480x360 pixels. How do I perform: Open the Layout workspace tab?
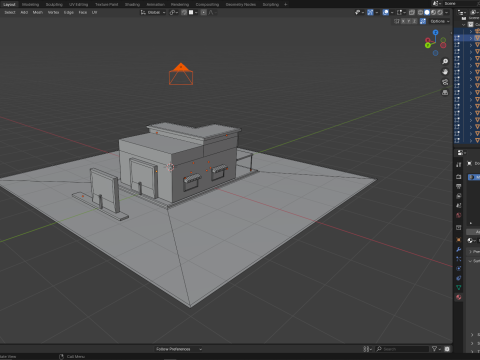click(x=9, y=4)
